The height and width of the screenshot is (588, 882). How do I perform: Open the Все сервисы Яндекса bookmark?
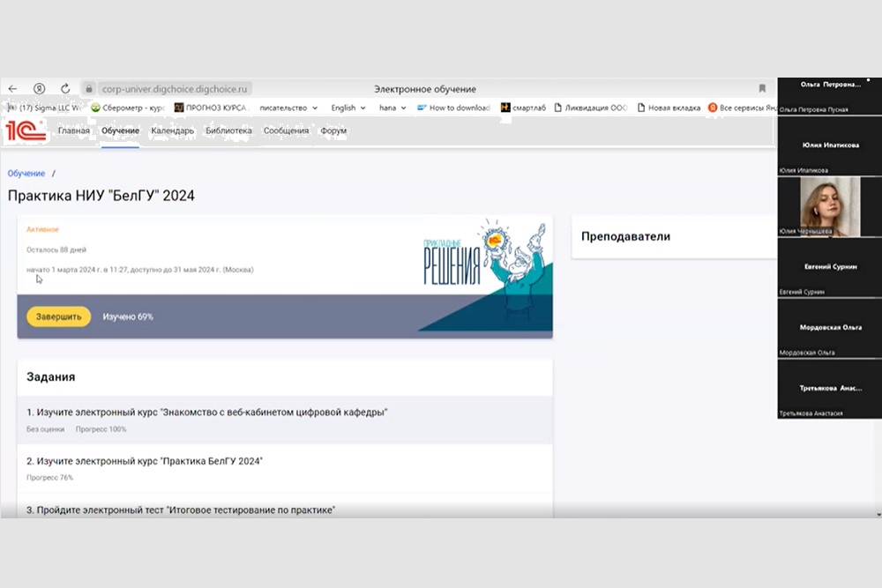[743, 108]
